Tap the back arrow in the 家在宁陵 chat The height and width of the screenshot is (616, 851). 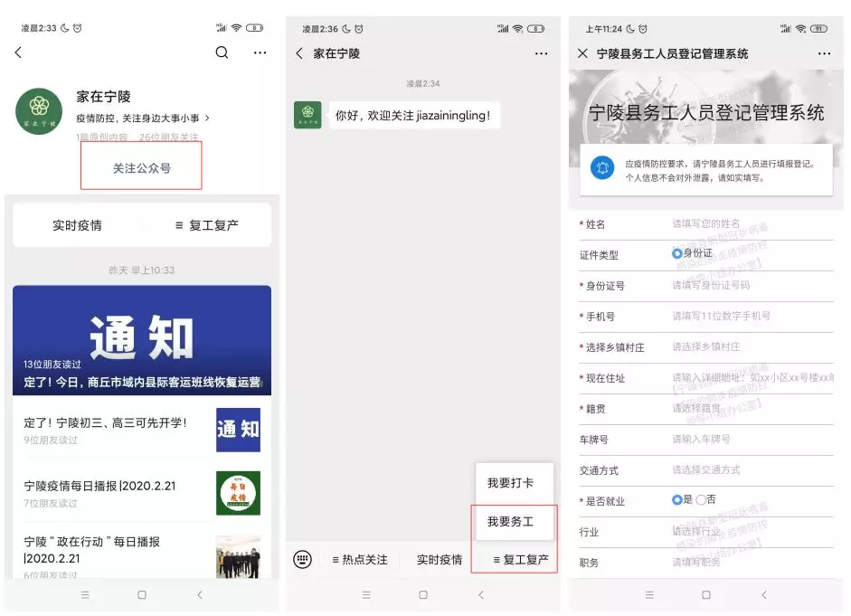pos(298,53)
